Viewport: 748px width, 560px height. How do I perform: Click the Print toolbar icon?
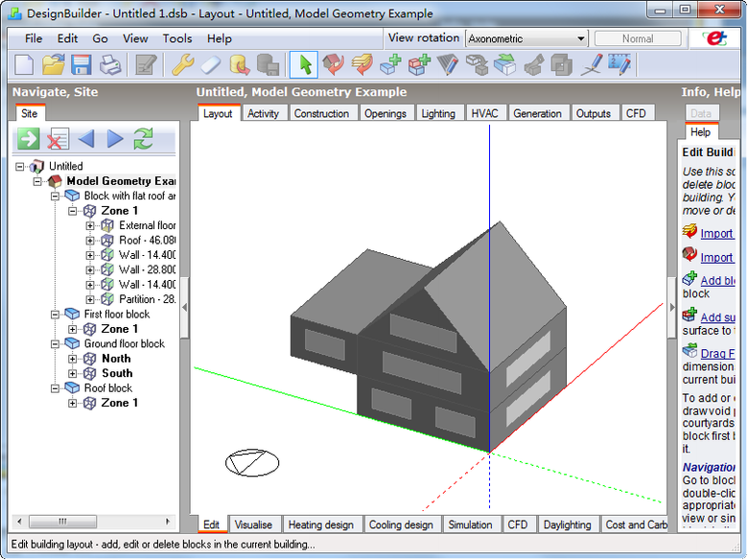(111, 65)
